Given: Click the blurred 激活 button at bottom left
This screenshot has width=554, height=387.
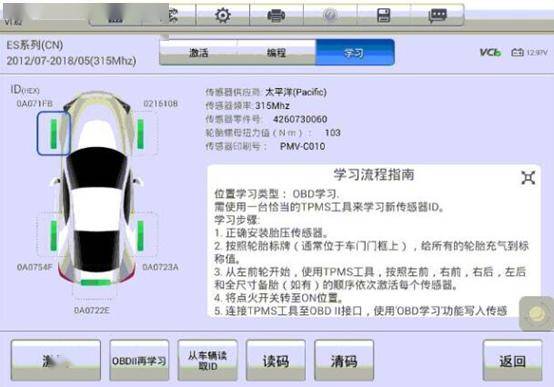Looking at the screenshot, I should (x=56, y=360).
